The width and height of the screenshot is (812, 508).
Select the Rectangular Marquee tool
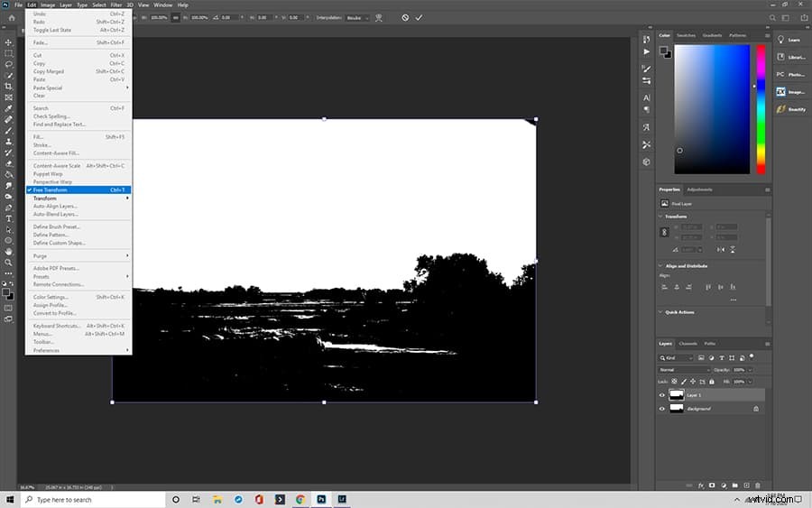[8, 53]
